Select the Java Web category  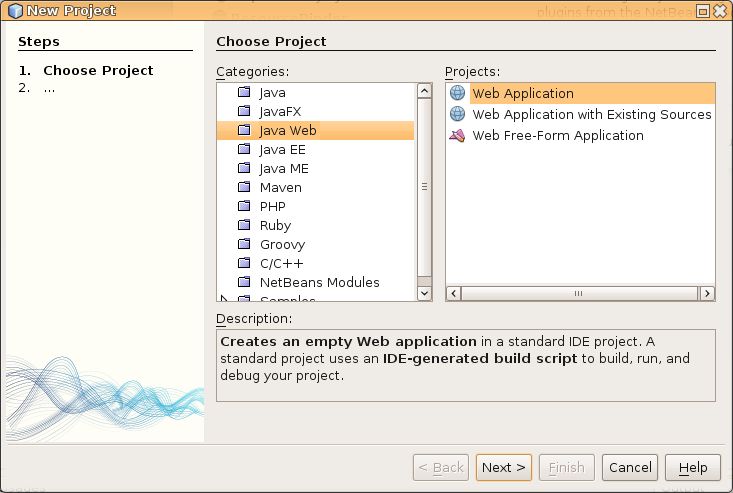[316, 130]
